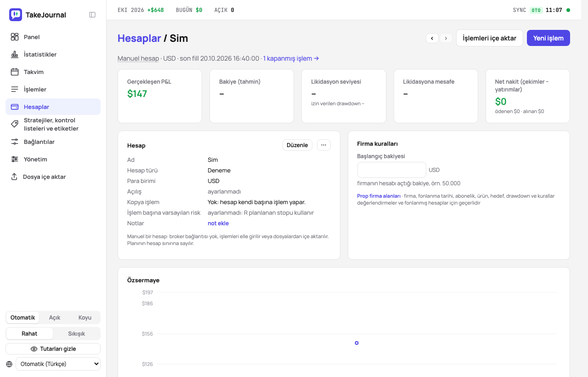Click the Dosya içe aktar upload icon
Screen dimensions: 588x377
[x=14, y=177]
